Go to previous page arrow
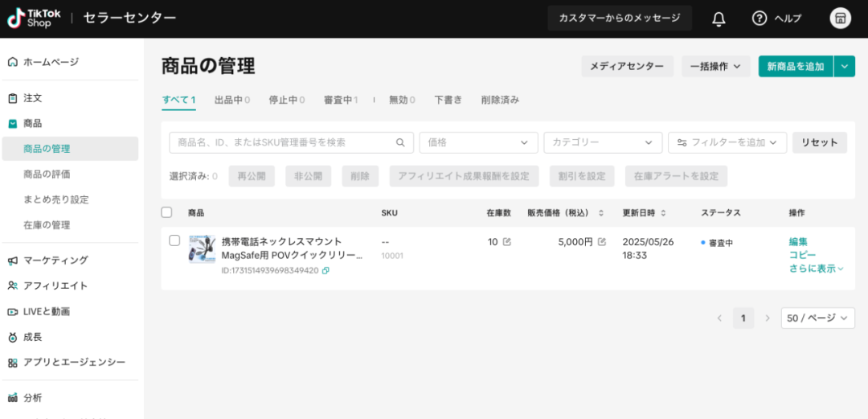This screenshot has height=419, width=868. coord(719,318)
